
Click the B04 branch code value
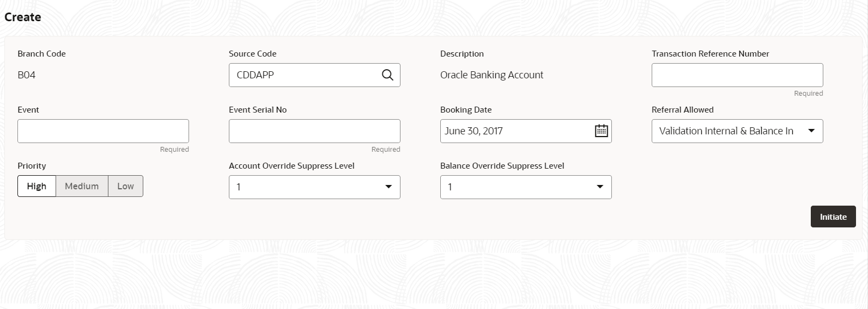(x=26, y=75)
